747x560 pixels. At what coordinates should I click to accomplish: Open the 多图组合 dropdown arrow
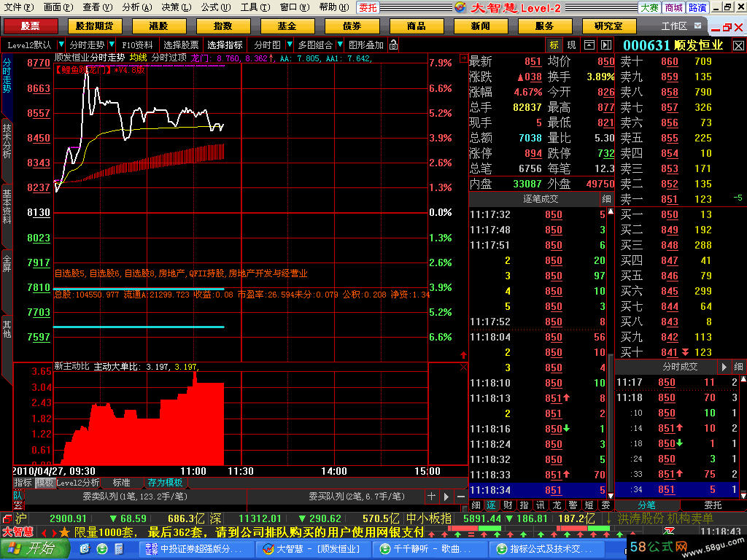click(340, 44)
